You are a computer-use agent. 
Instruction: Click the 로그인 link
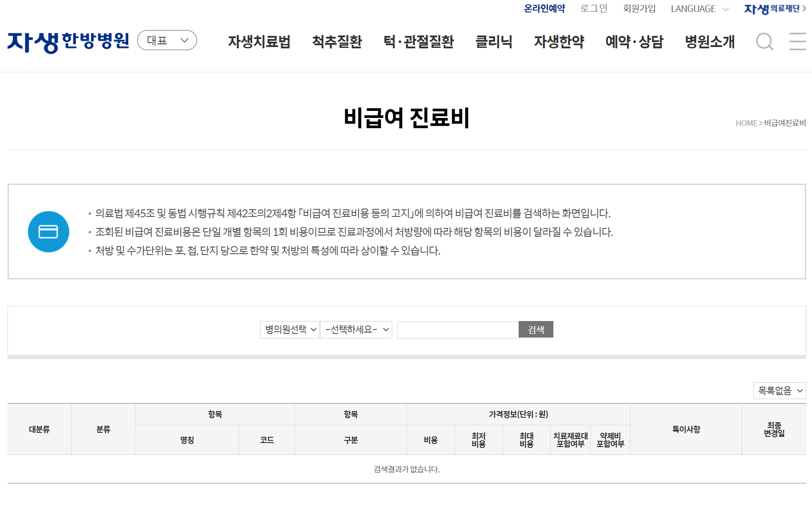click(x=594, y=8)
